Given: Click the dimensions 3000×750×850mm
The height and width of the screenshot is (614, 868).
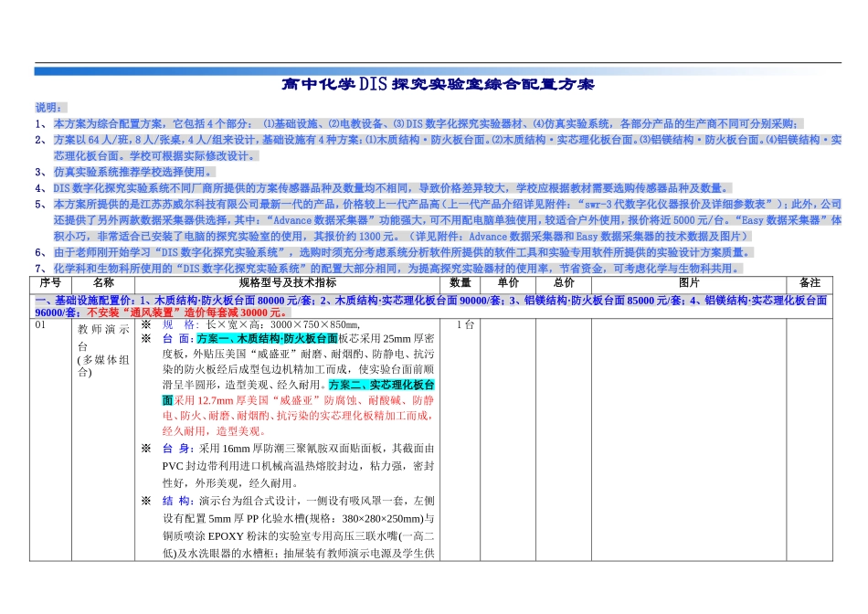Looking at the screenshot, I should click(315, 325).
